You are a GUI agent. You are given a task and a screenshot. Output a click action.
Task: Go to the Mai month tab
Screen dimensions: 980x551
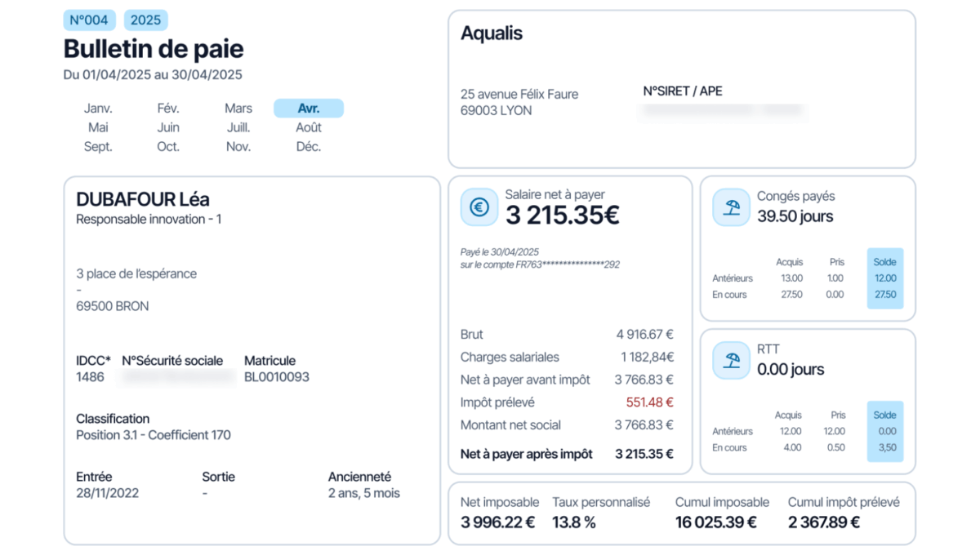pyautogui.click(x=98, y=127)
